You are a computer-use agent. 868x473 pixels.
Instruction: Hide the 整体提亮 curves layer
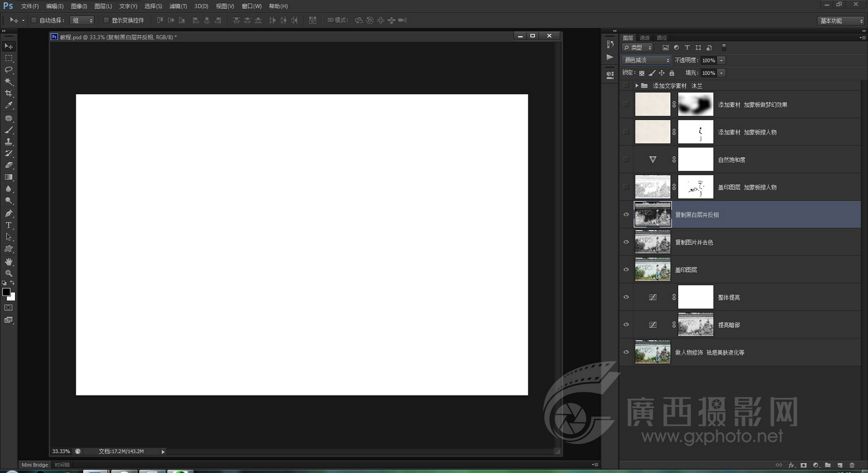click(626, 297)
